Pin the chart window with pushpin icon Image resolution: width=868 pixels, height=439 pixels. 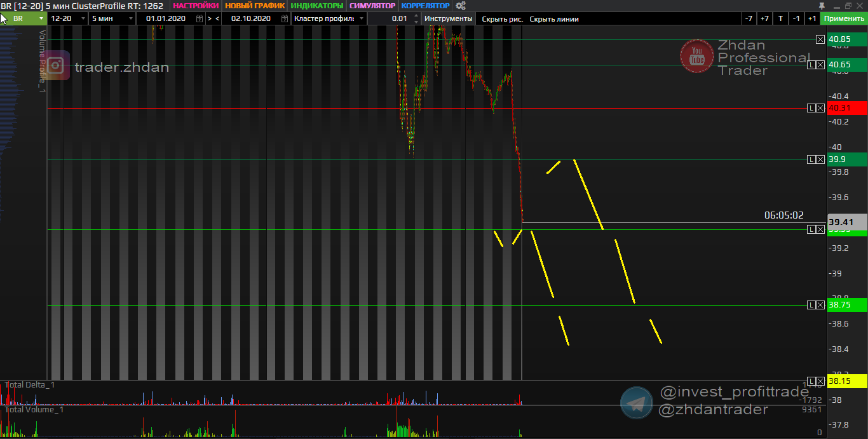822,6
